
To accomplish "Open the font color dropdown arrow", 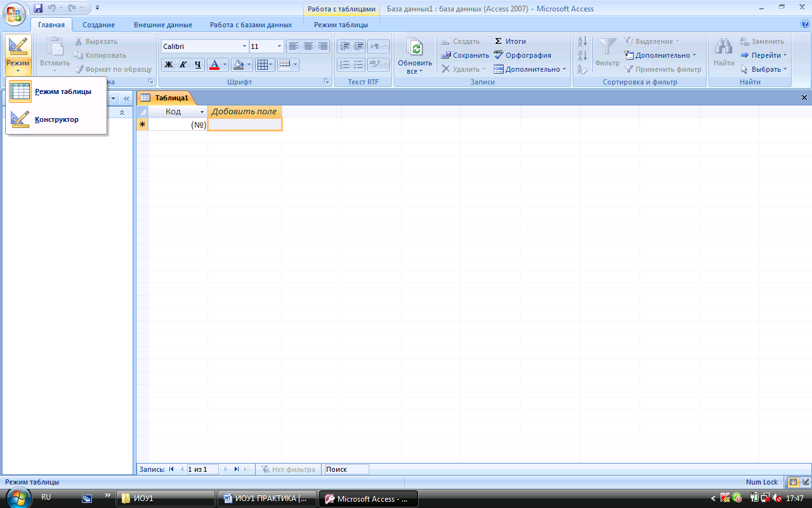I will [225, 65].
